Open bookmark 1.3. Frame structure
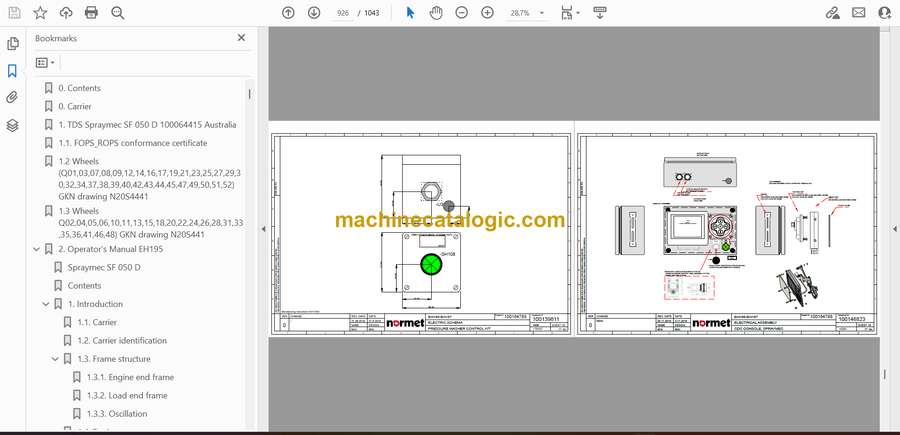The width and height of the screenshot is (900, 435). pyautogui.click(x=114, y=359)
